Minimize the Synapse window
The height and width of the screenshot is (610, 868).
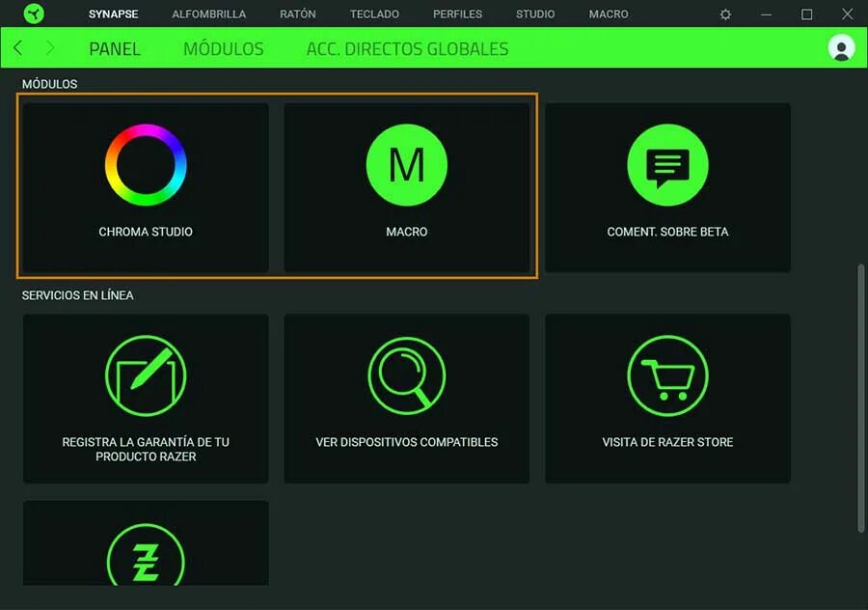[766, 14]
